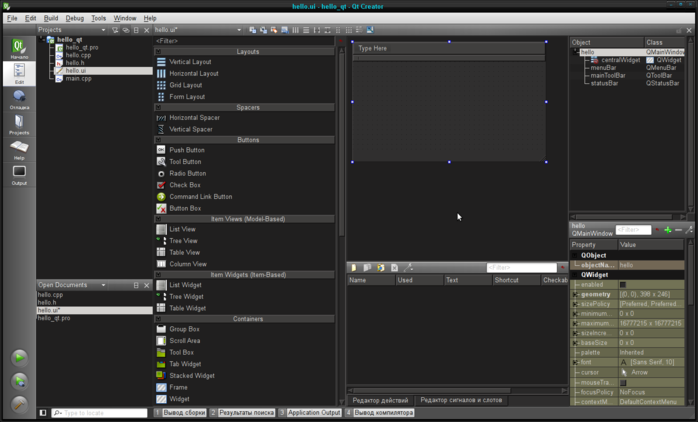
Task: Collapse the Containers category in widget box
Action: pos(158,319)
